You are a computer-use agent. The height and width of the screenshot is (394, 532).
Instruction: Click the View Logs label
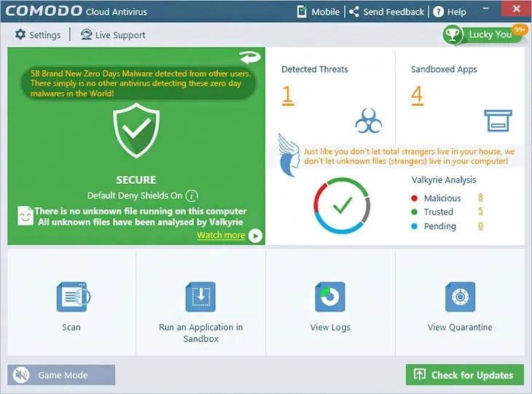(x=330, y=328)
